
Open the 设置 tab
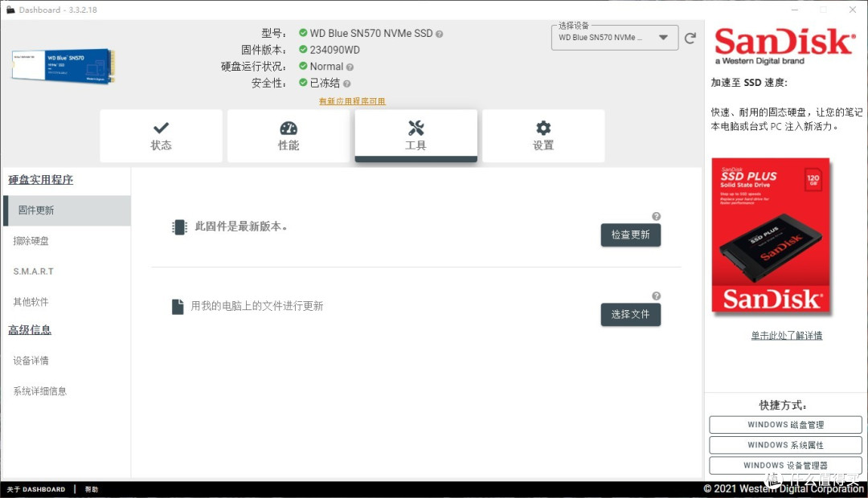click(543, 136)
